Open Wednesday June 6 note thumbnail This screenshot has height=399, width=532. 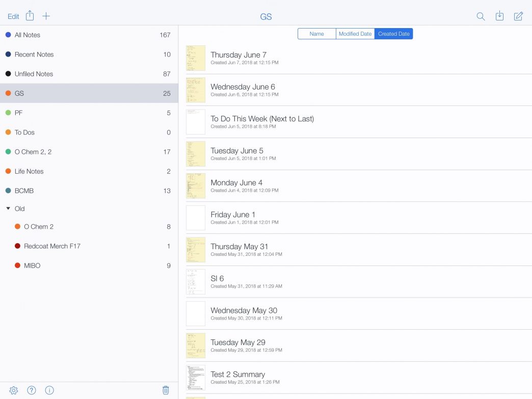(196, 90)
